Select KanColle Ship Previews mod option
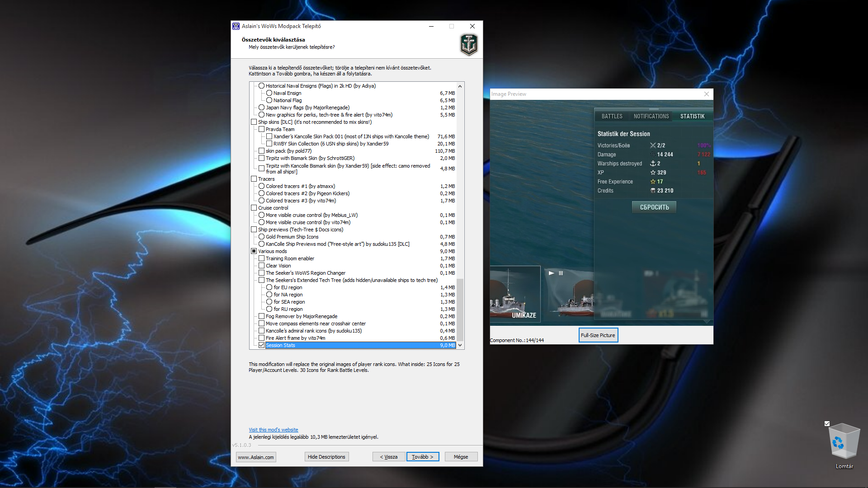This screenshot has height=488, width=868. (261, 244)
